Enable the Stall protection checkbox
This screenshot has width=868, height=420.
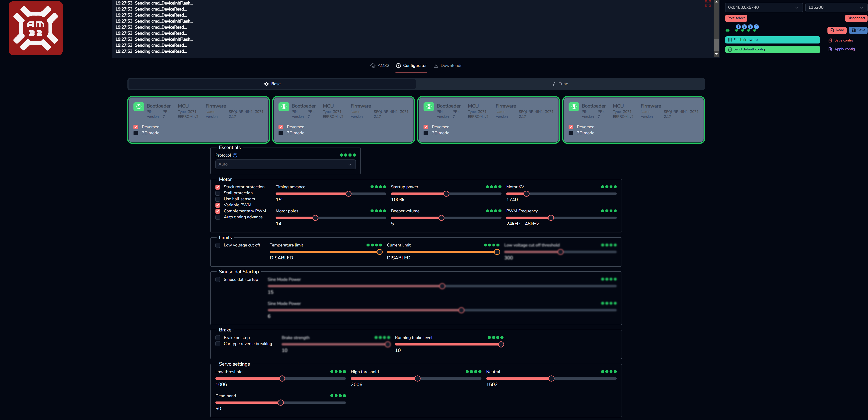point(218,193)
